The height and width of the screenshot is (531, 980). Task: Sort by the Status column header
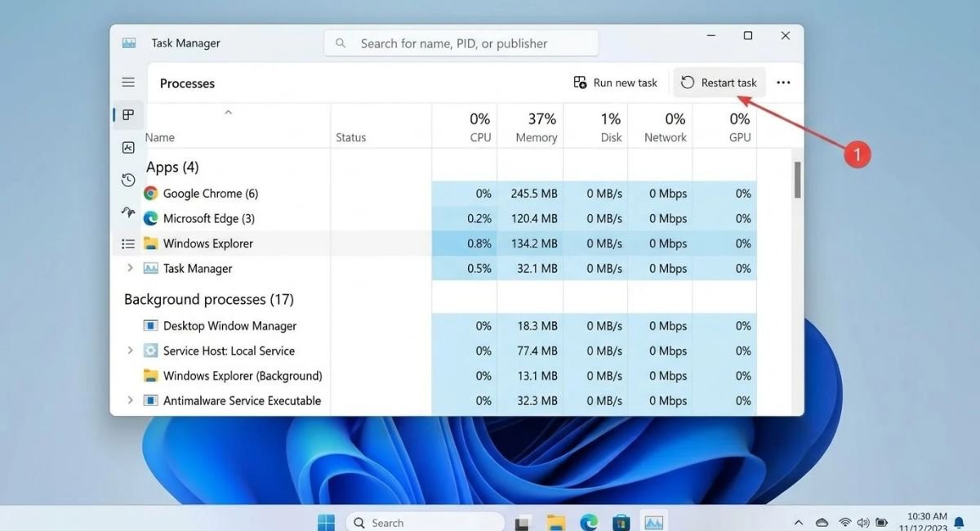(x=351, y=137)
